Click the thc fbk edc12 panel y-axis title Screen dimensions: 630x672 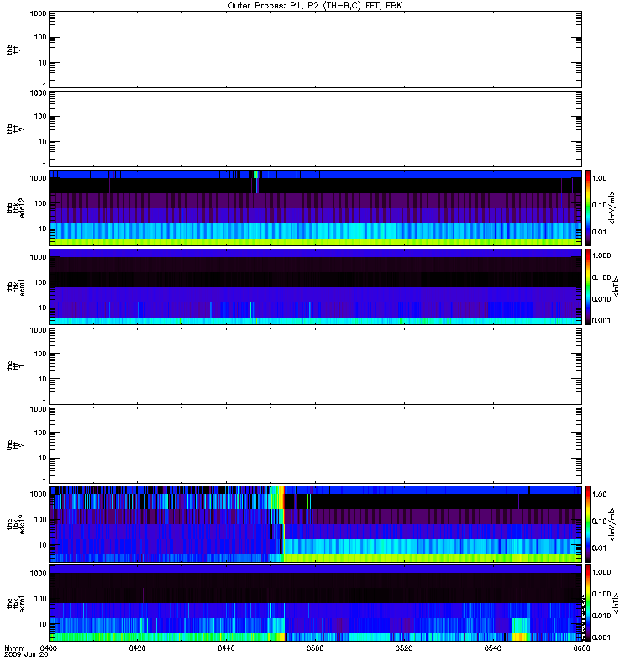(x=16, y=523)
